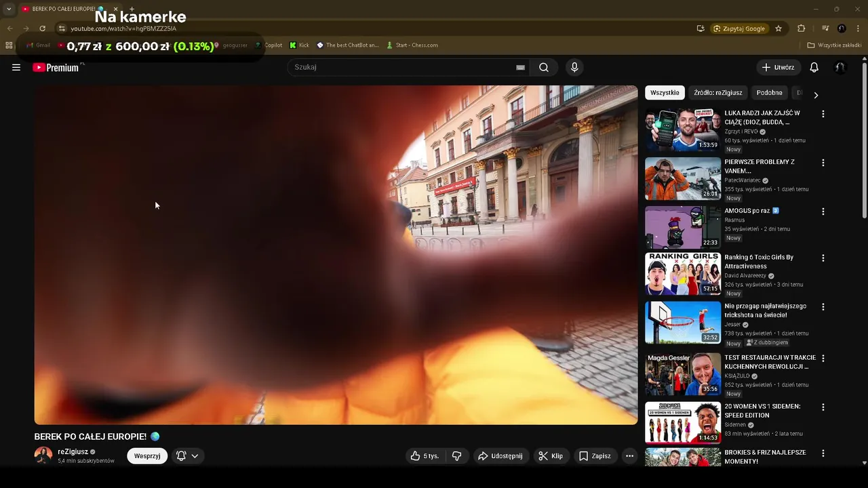Show more filter chips with right arrow

816,95
